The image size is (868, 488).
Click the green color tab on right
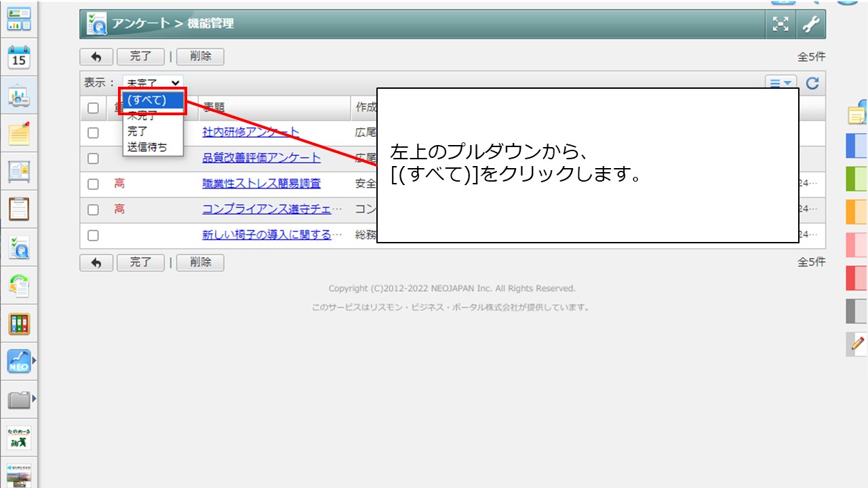coord(856,179)
